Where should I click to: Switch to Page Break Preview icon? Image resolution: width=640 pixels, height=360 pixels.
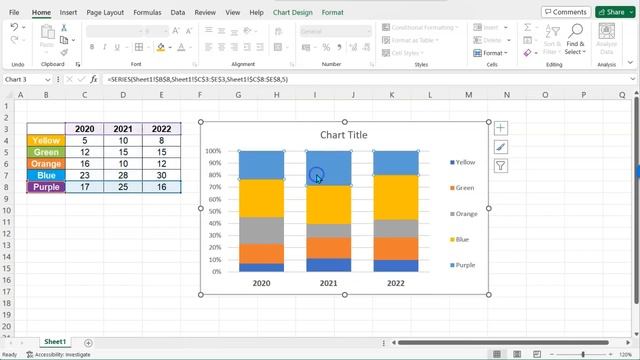537,354
